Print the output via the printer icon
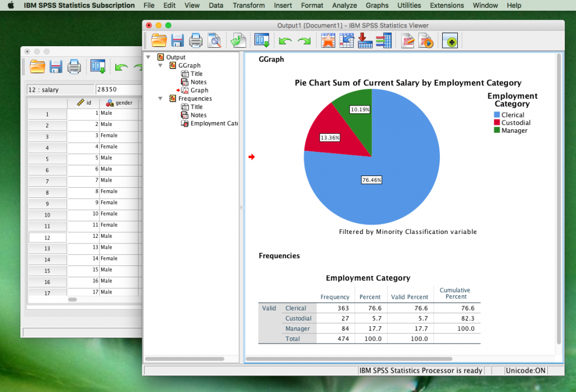Viewport: 576px width, 392px height. click(195, 40)
